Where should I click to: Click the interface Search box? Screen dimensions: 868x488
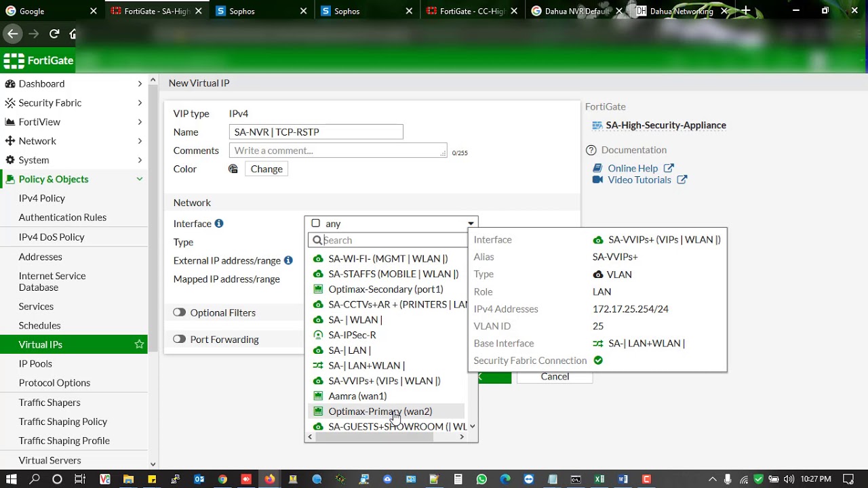388,240
